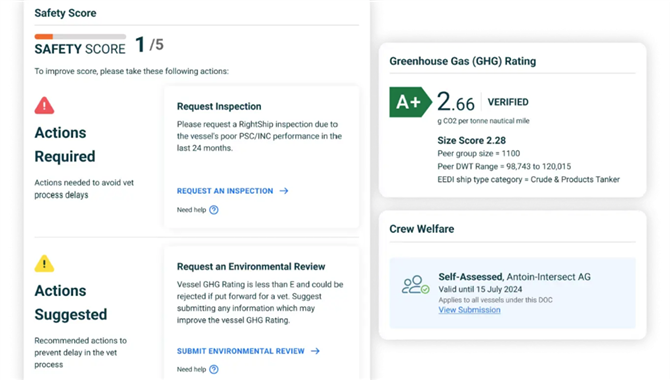Click the Peer DWT Range line

[x=504, y=166]
